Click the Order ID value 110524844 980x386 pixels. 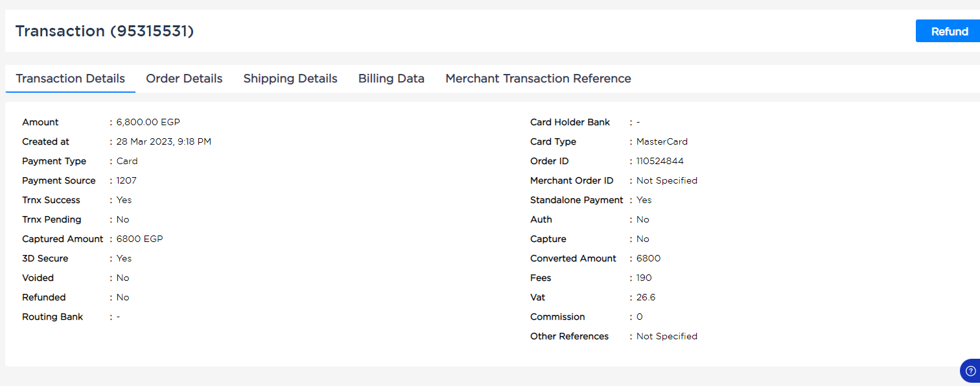[x=660, y=161]
